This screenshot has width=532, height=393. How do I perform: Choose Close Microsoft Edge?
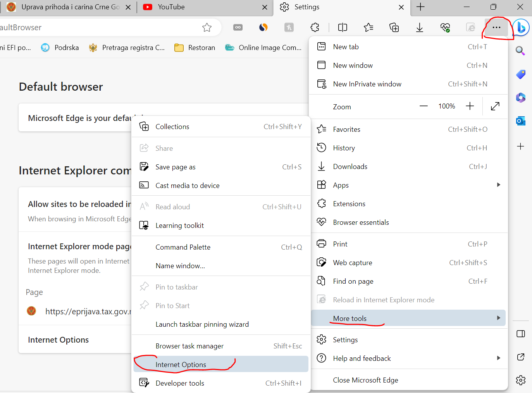click(x=408, y=380)
